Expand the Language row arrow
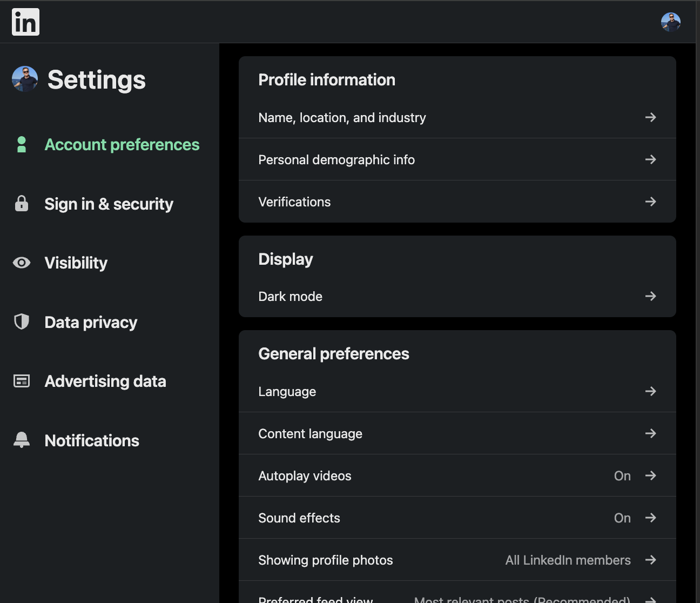 point(650,391)
